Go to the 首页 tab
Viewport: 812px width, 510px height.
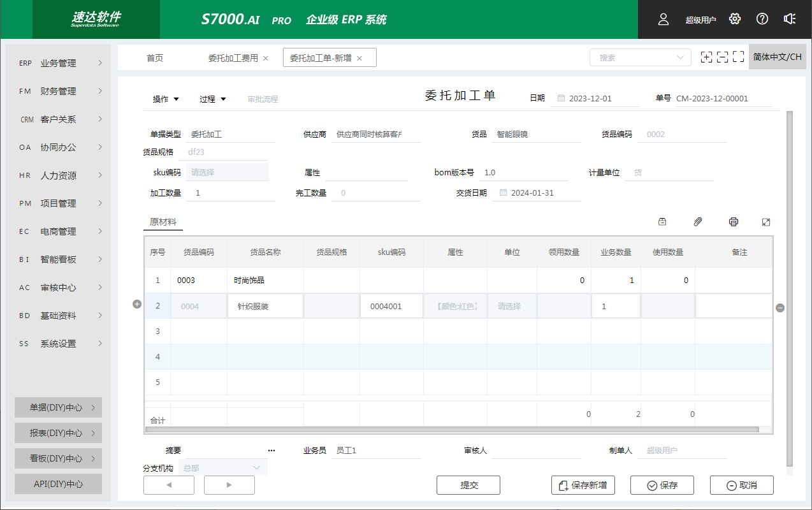(x=155, y=58)
